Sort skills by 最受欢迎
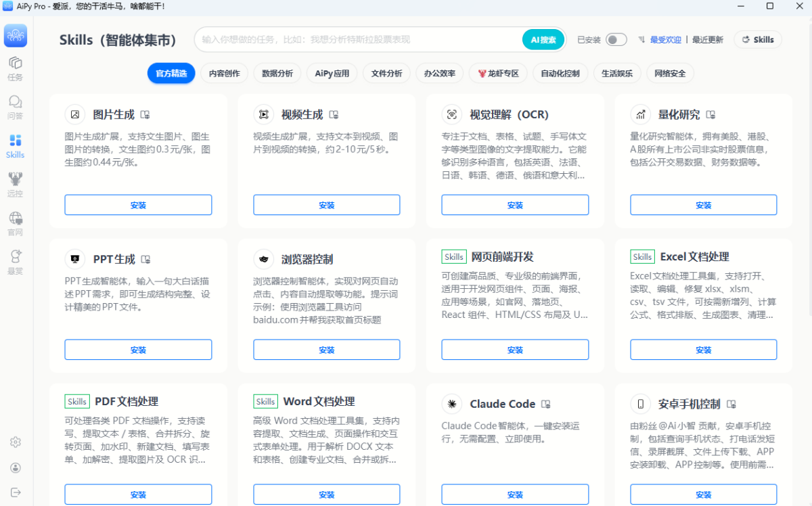 pos(665,40)
